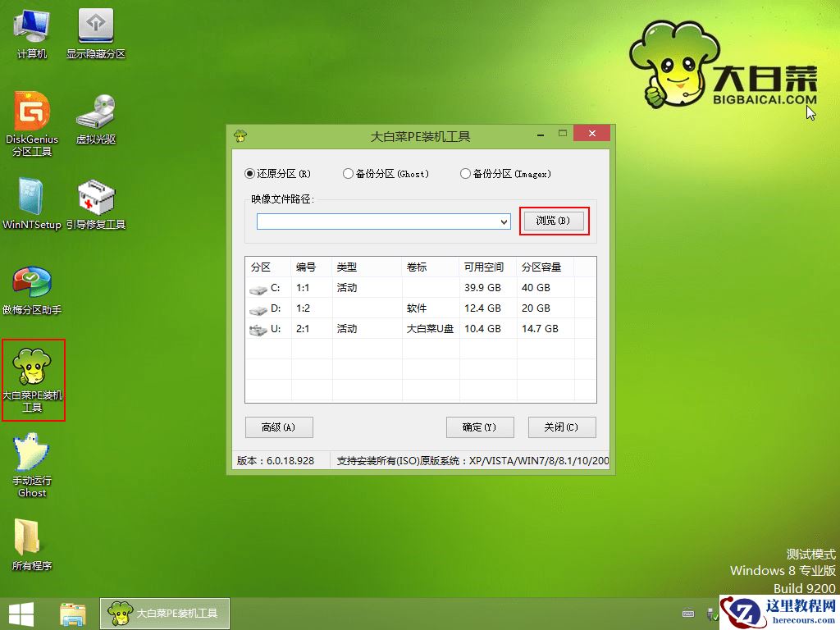Expand the 映像文件路径 dropdown list
Viewport: 840px width, 630px height.
click(503, 221)
